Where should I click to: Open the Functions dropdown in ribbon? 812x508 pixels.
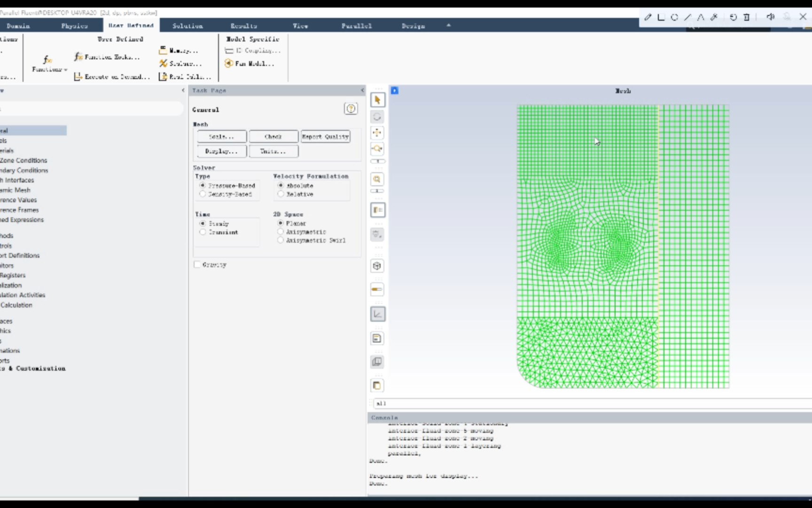click(x=49, y=64)
